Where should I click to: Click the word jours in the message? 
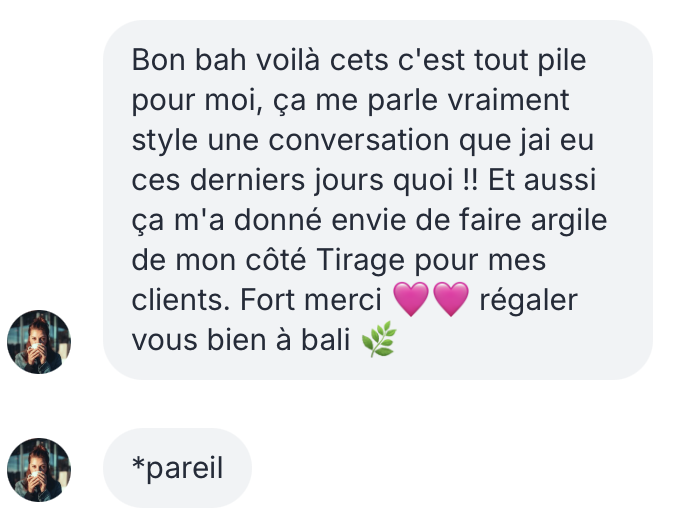[348, 181]
